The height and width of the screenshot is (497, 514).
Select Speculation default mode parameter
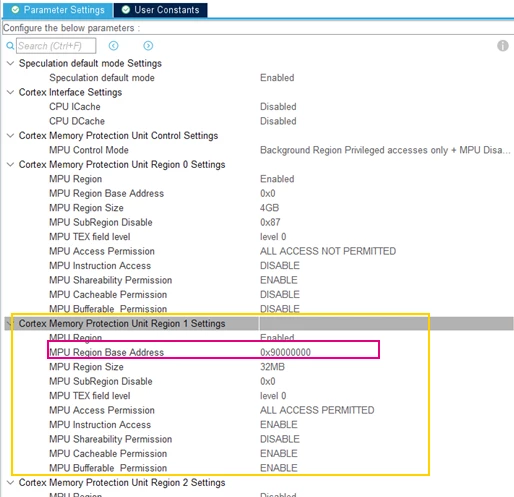tap(102, 78)
